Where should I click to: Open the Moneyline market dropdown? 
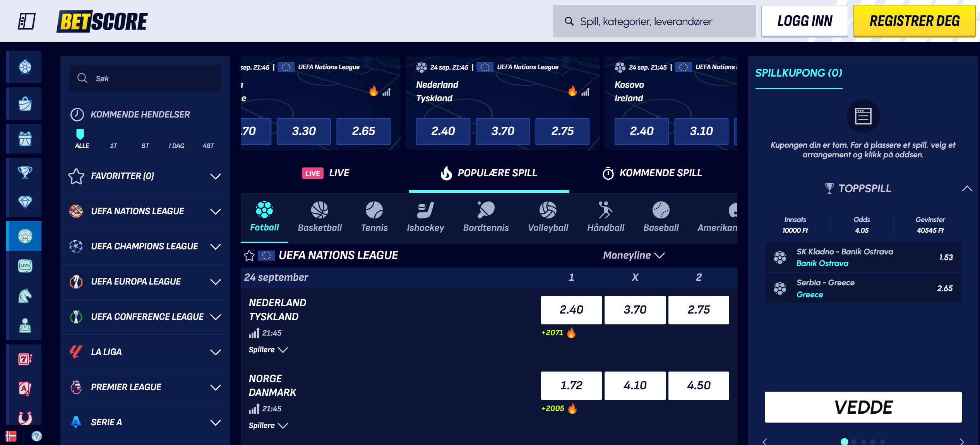pos(634,255)
